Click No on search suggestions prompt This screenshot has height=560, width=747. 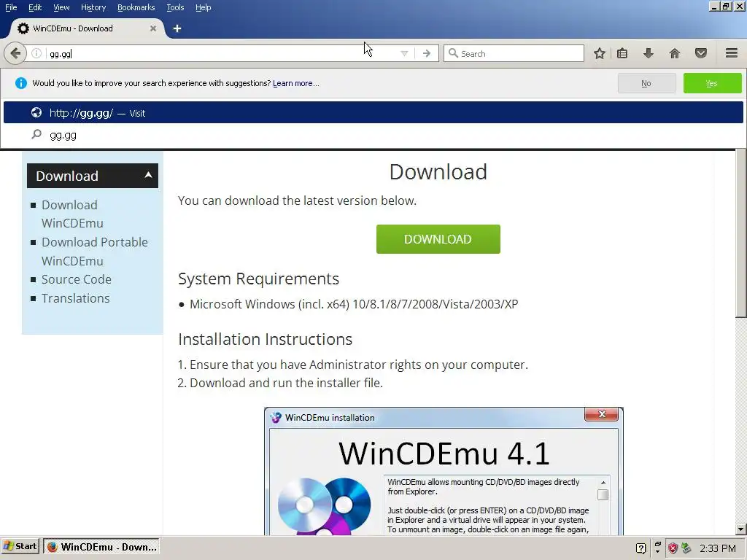[x=646, y=83]
